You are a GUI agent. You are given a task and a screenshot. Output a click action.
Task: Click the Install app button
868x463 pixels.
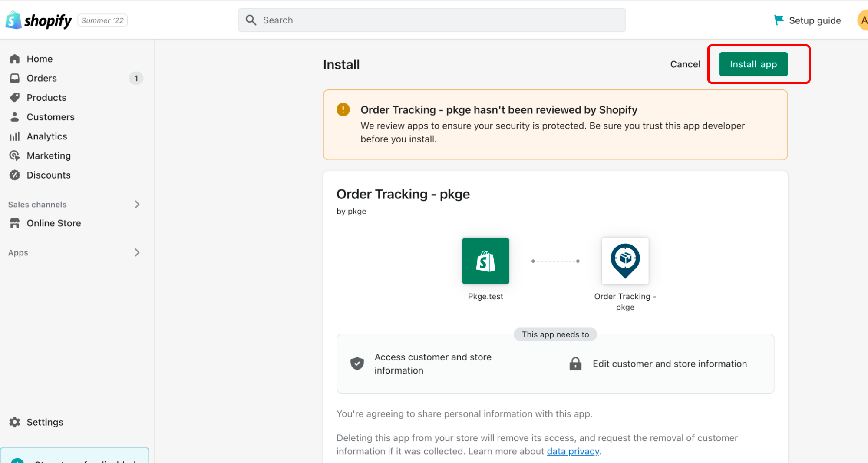(x=753, y=64)
